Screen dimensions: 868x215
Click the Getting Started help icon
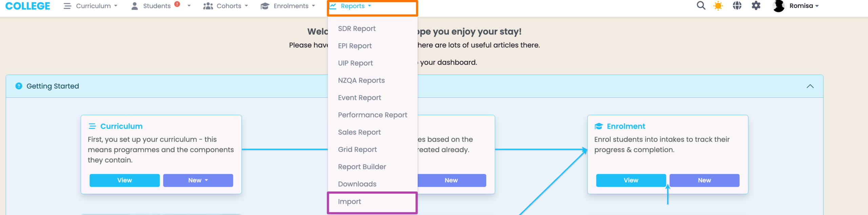coord(19,86)
